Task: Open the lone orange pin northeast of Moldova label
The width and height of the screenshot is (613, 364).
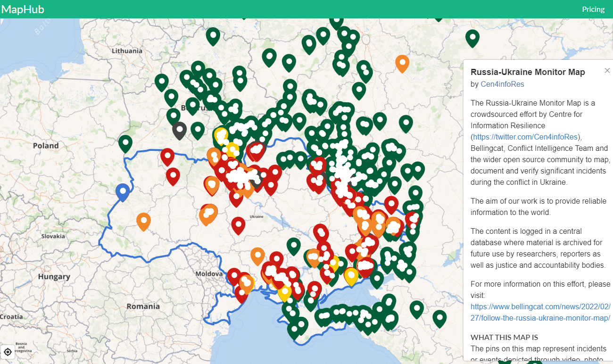Action: [x=257, y=256]
